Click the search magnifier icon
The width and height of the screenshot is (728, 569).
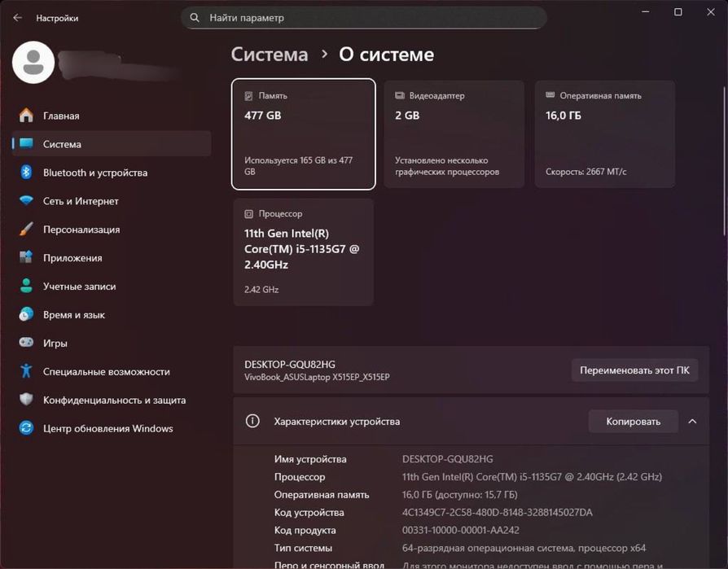pyautogui.click(x=195, y=18)
